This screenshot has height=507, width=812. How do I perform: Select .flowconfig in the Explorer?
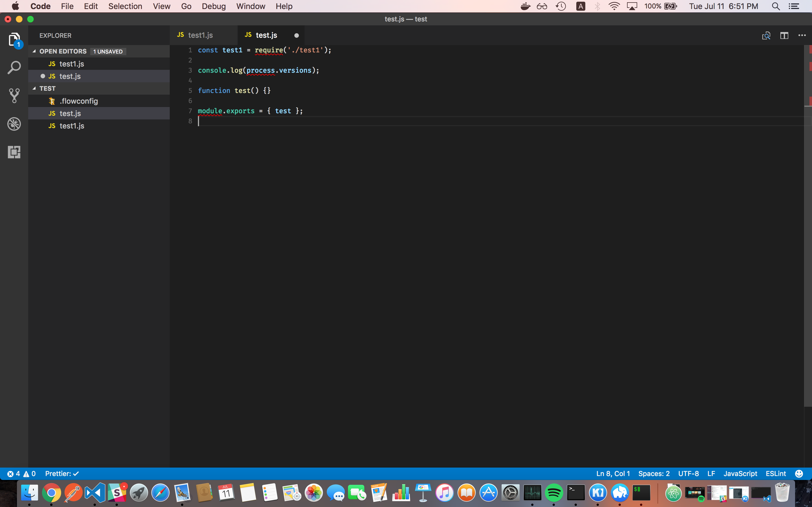79,101
